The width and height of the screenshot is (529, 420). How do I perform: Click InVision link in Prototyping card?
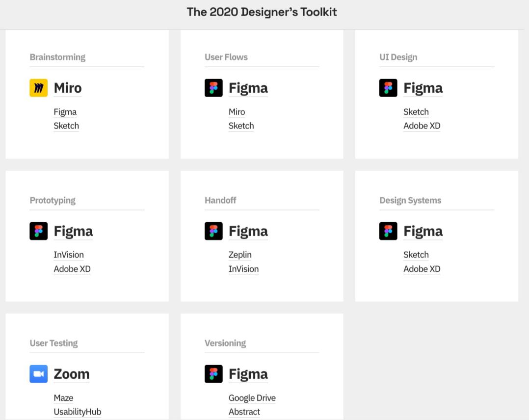point(69,255)
